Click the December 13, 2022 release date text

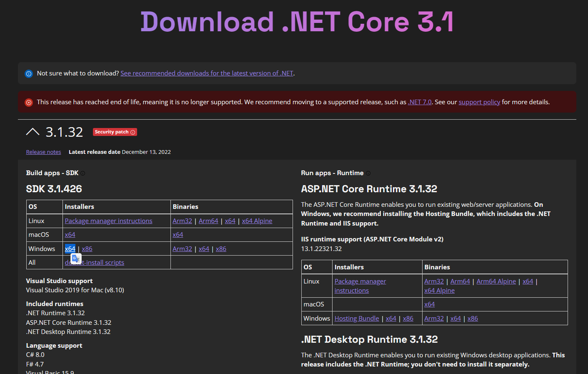[146, 152]
